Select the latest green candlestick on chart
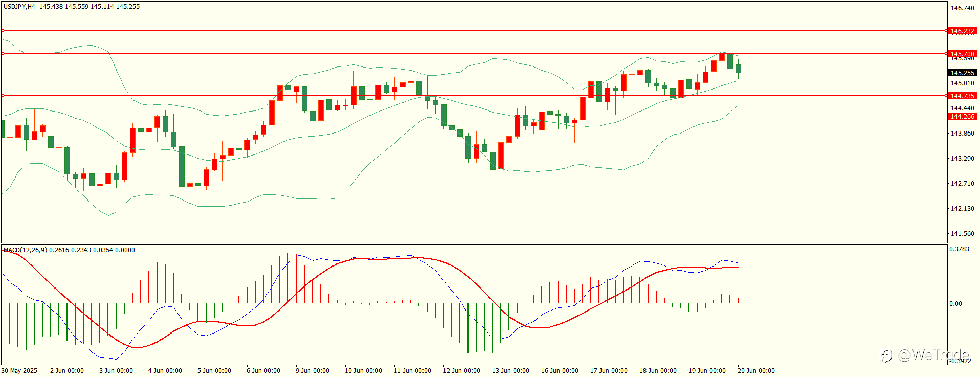 click(x=738, y=69)
